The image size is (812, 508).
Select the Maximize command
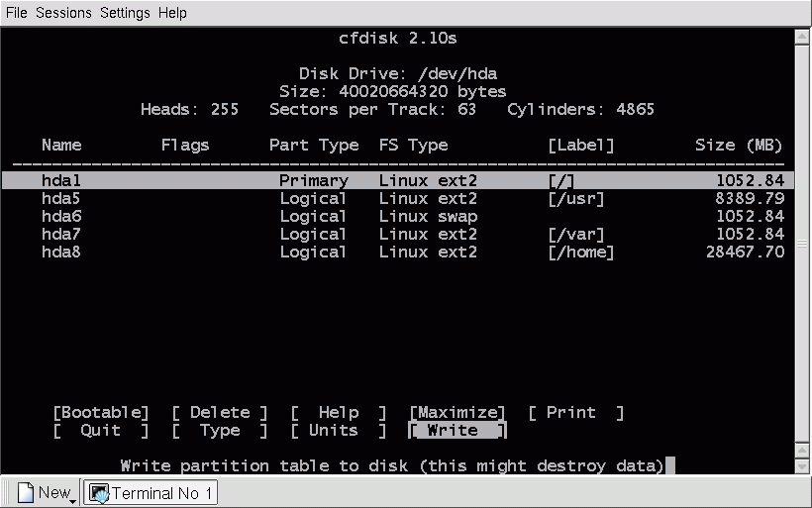coord(457,413)
